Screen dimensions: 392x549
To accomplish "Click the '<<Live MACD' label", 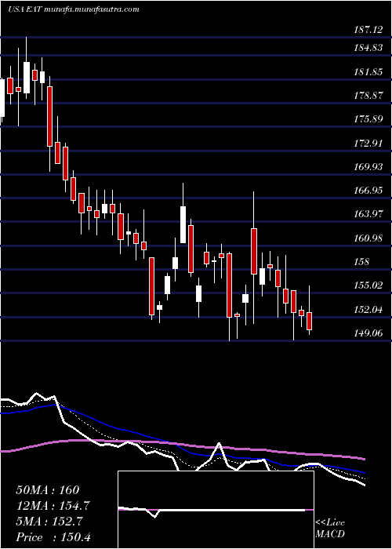I will click(x=330, y=529).
